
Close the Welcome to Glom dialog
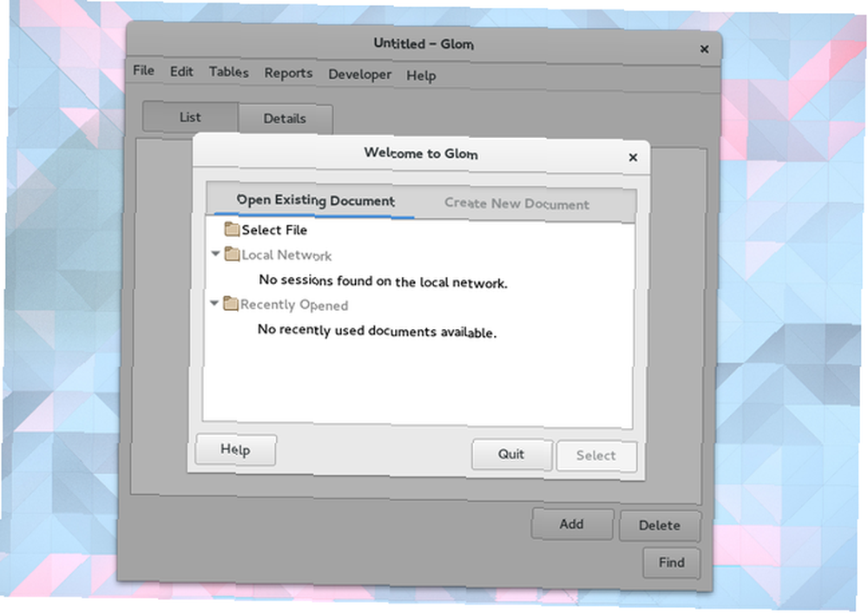click(x=633, y=157)
